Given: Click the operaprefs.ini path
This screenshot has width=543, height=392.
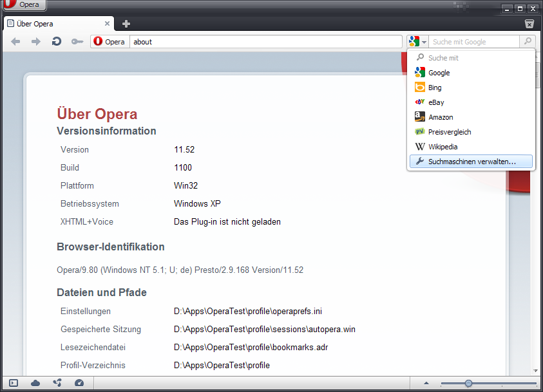Looking at the screenshot, I should [x=248, y=311].
